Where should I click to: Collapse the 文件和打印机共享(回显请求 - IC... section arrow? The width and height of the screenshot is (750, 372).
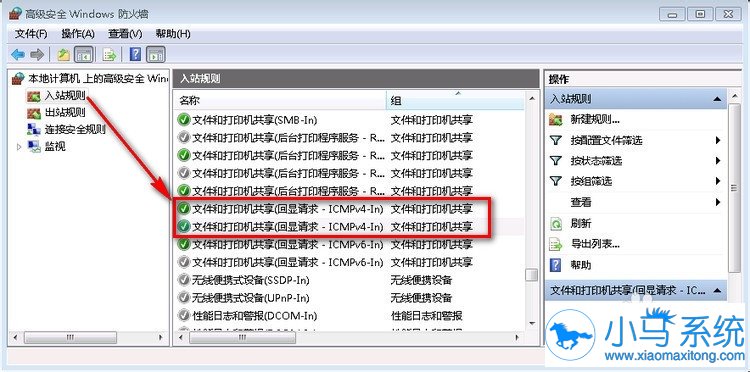[x=717, y=290]
